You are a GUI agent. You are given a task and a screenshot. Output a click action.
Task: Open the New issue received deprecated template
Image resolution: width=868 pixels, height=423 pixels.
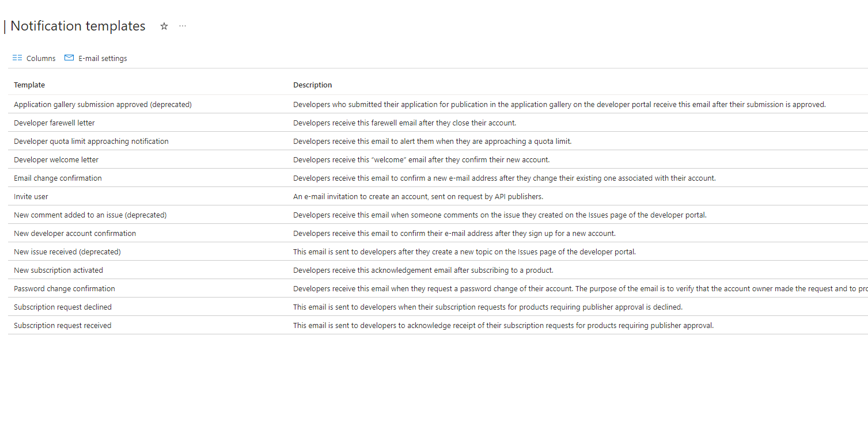pos(67,251)
